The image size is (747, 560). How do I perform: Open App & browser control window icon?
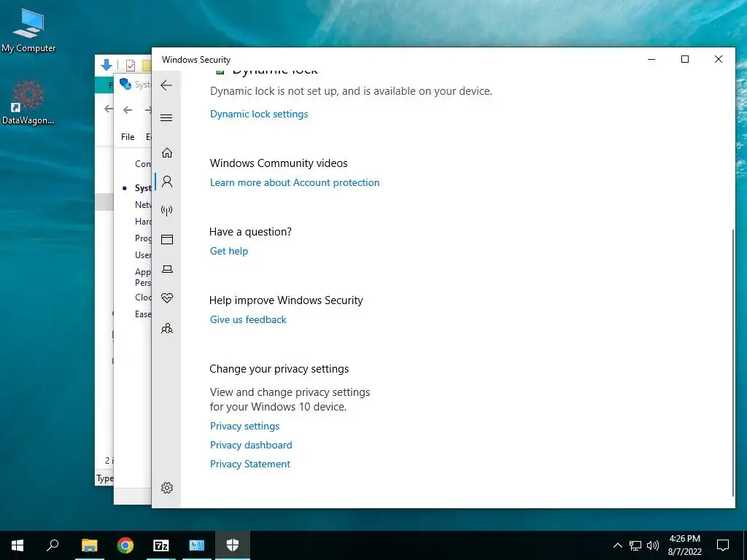(167, 239)
